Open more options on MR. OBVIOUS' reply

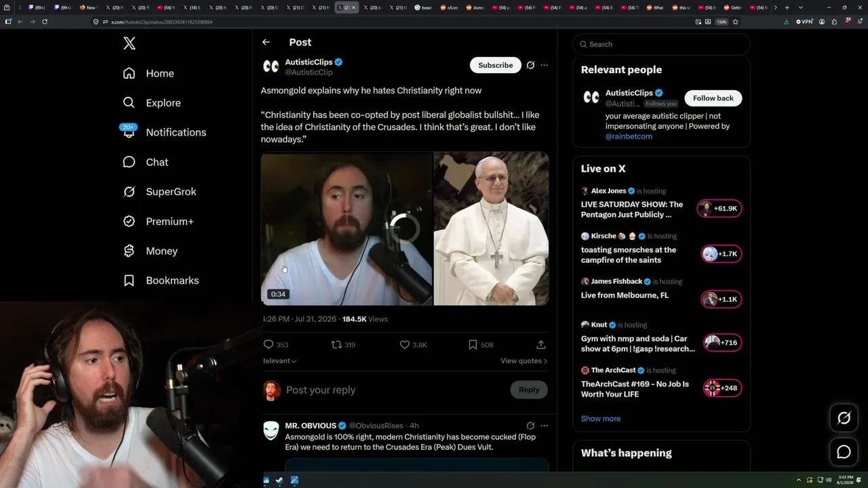pos(544,426)
